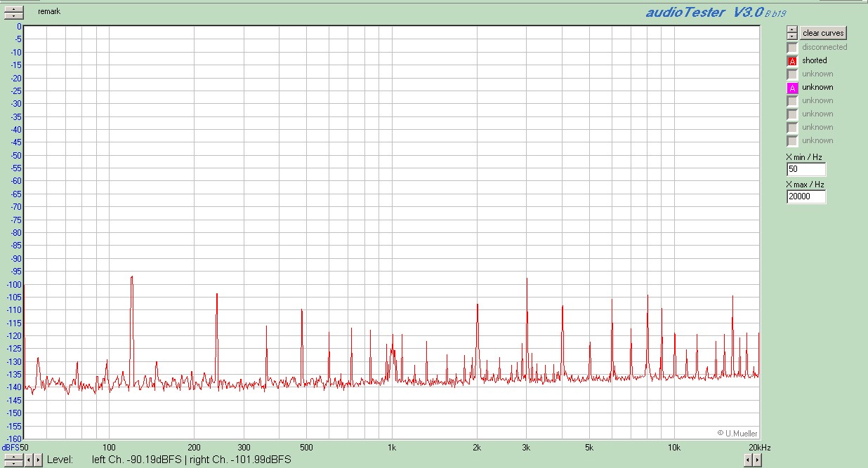868x468 pixels.
Task: Click the down spinner under the dBFS label
Action: 13,463
